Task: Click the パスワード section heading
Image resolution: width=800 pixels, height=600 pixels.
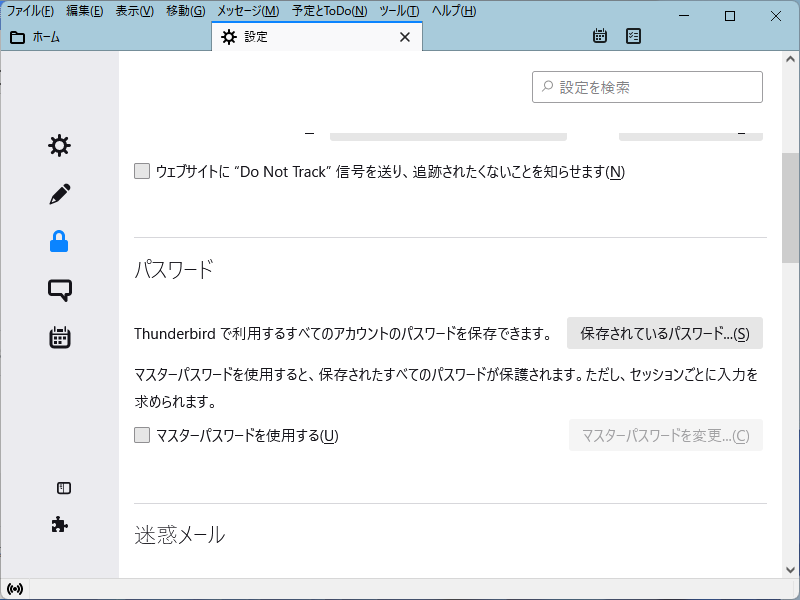Action: coord(173,269)
